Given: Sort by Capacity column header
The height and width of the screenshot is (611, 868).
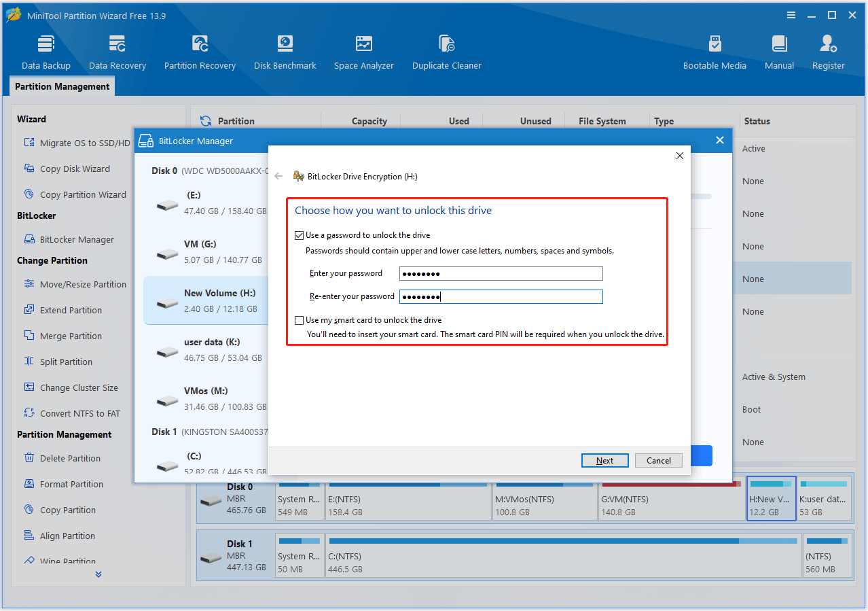Looking at the screenshot, I should pos(369,121).
